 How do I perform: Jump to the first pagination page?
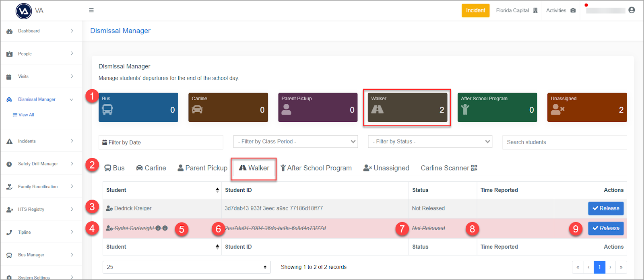point(578,267)
